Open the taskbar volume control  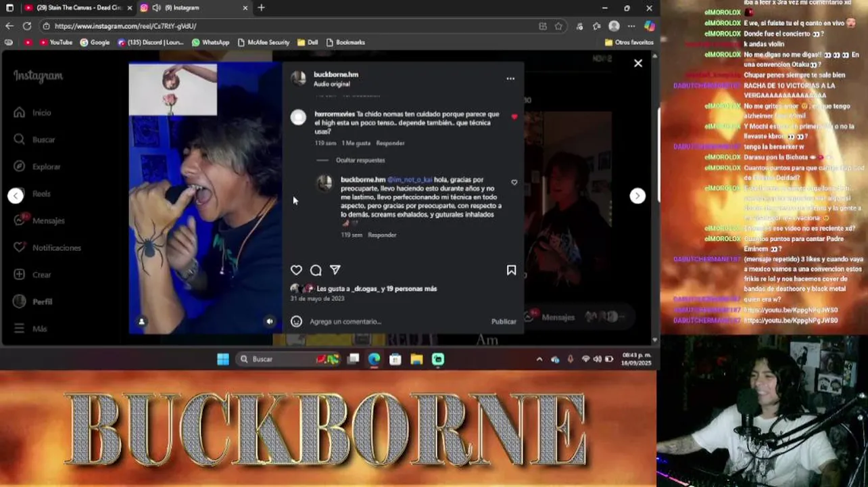[597, 359]
